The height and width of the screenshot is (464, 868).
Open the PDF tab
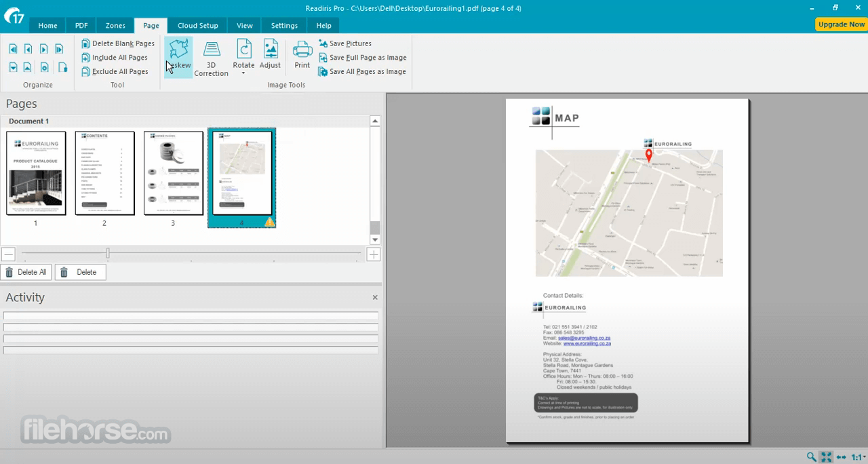[x=81, y=26]
